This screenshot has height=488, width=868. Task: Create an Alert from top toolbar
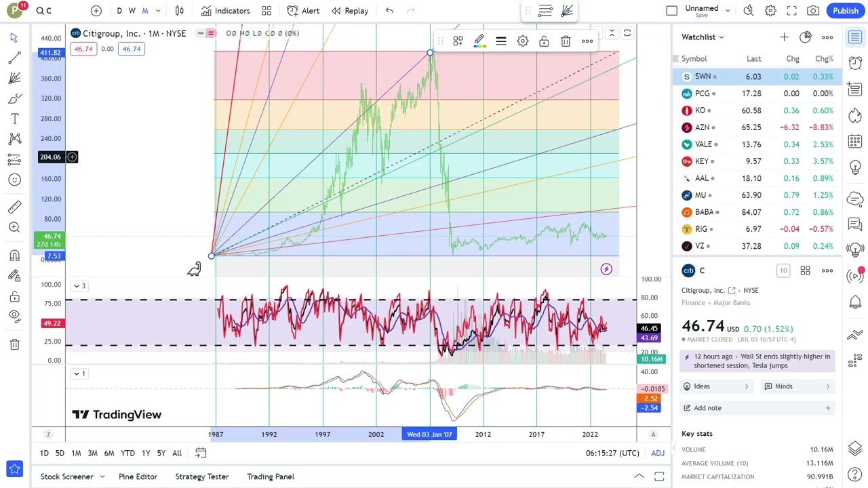[303, 11]
